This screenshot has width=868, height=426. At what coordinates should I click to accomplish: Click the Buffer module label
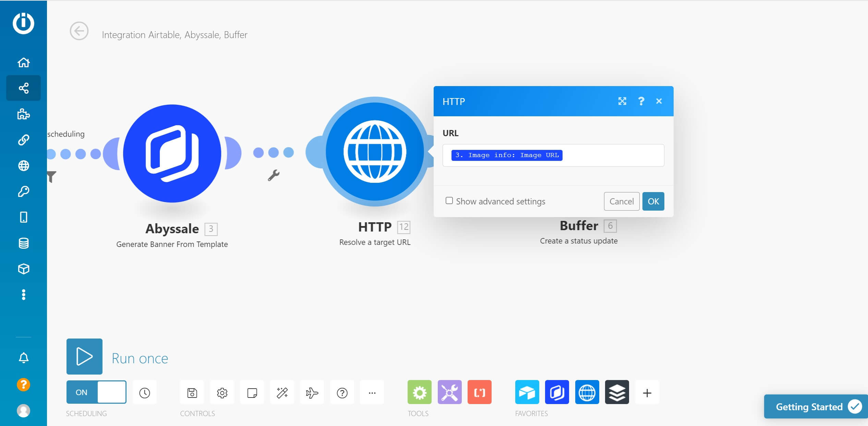(579, 226)
